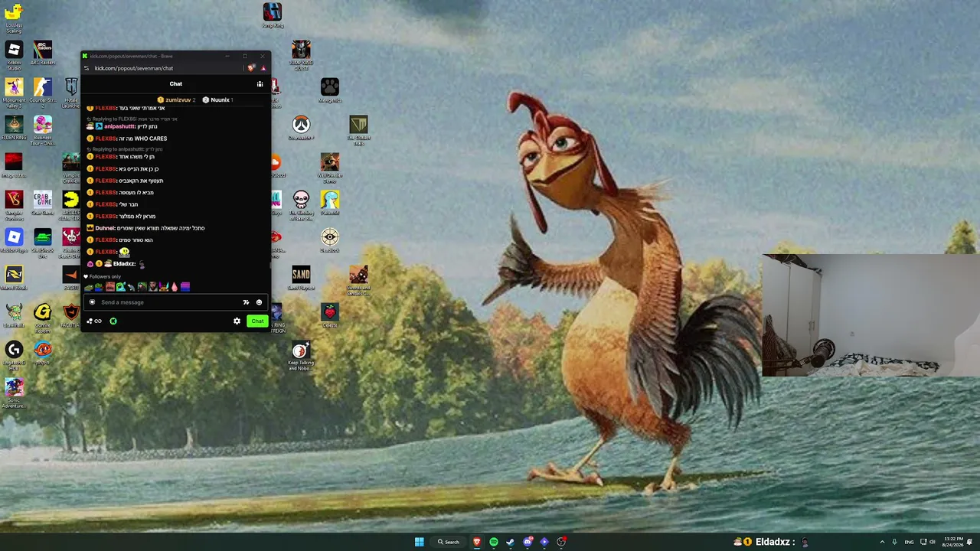
Task: Pick the pink drop emote in emote row
Action: point(175,287)
